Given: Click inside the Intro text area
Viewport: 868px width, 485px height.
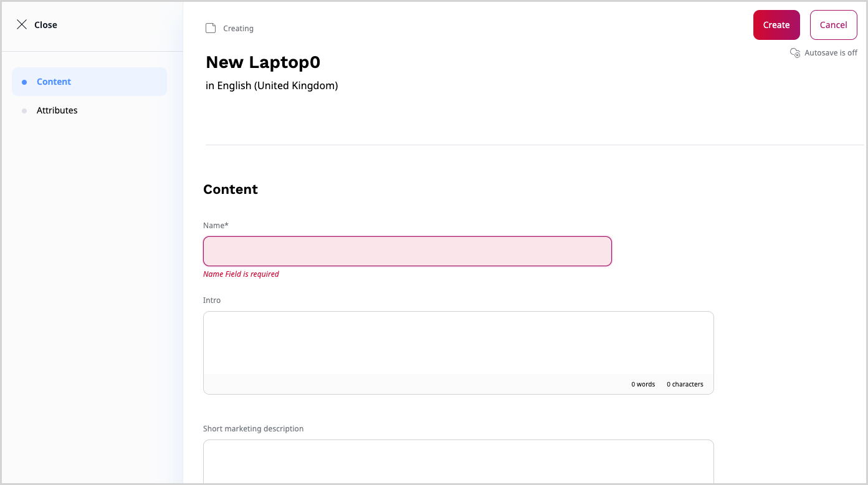Looking at the screenshot, I should (458, 343).
